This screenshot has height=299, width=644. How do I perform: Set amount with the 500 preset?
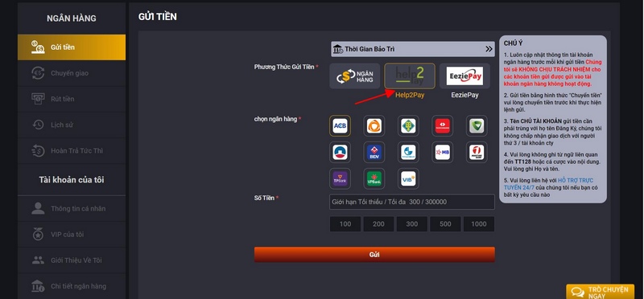click(445, 224)
